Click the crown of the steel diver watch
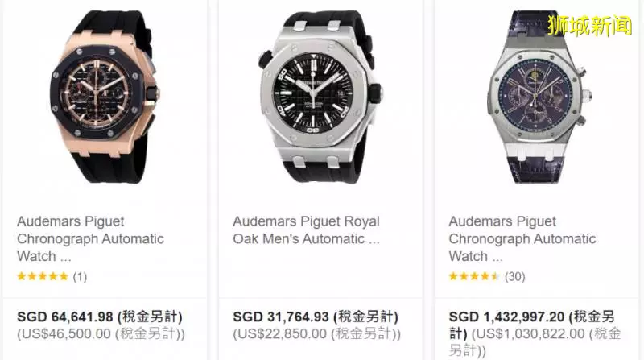The image size is (644, 360). (375, 93)
